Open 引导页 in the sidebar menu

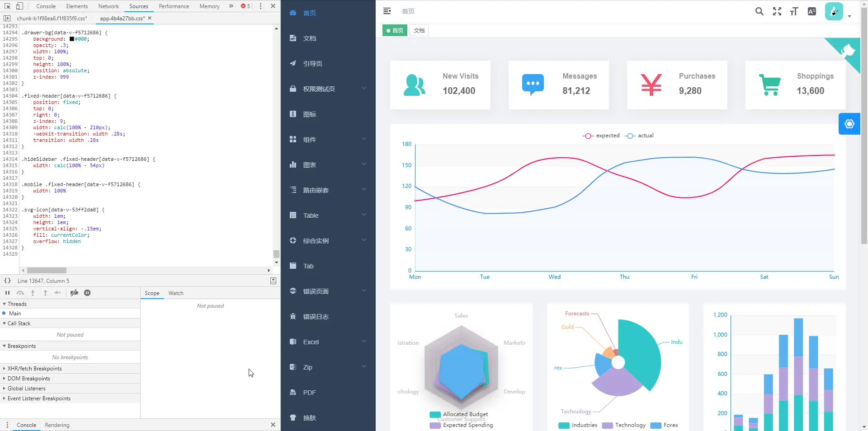click(328, 64)
